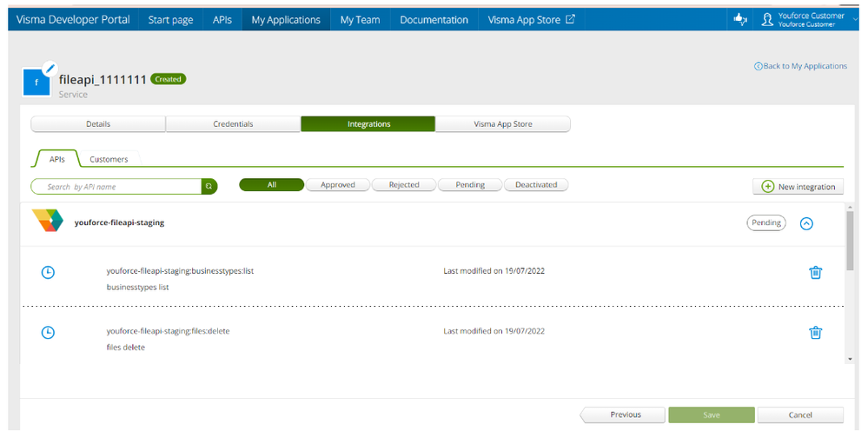Switch to the Customers sub-tab
868x431 pixels.
pyautogui.click(x=109, y=159)
